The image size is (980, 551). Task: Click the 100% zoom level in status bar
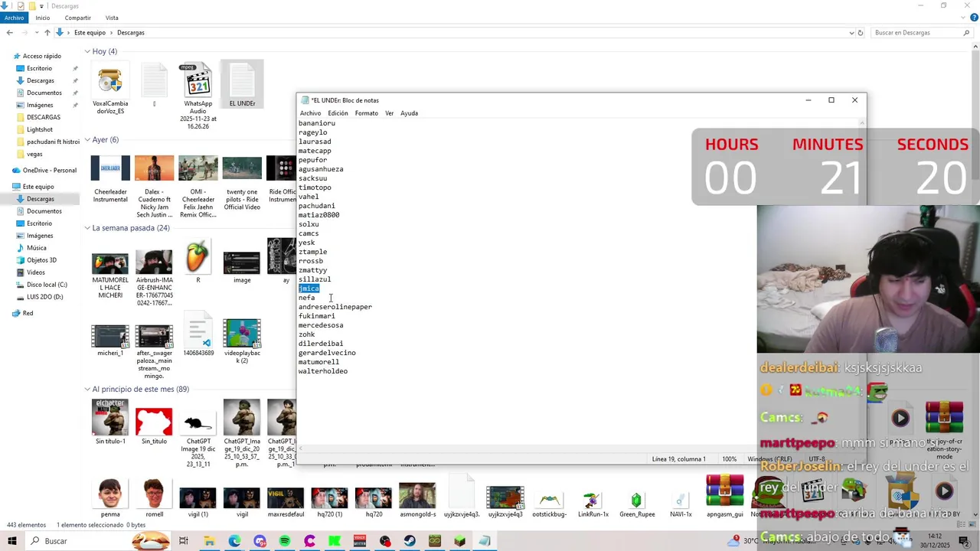click(x=729, y=459)
